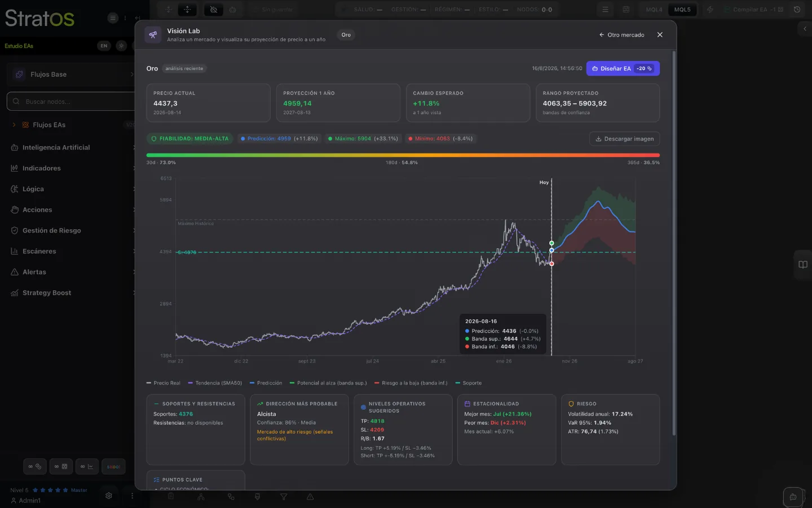Click the red lower band point on chart

pyautogui.click(x=551, y=264)
